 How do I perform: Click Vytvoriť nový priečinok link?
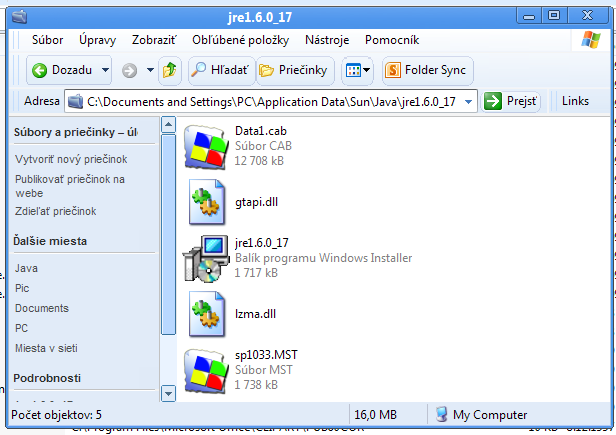pyautogui.click(x=71, y=159)
